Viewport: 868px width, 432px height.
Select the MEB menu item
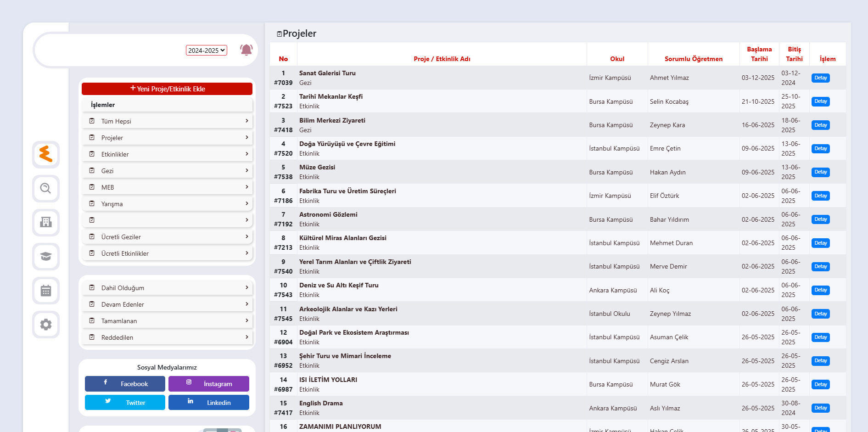coord(168,187)
